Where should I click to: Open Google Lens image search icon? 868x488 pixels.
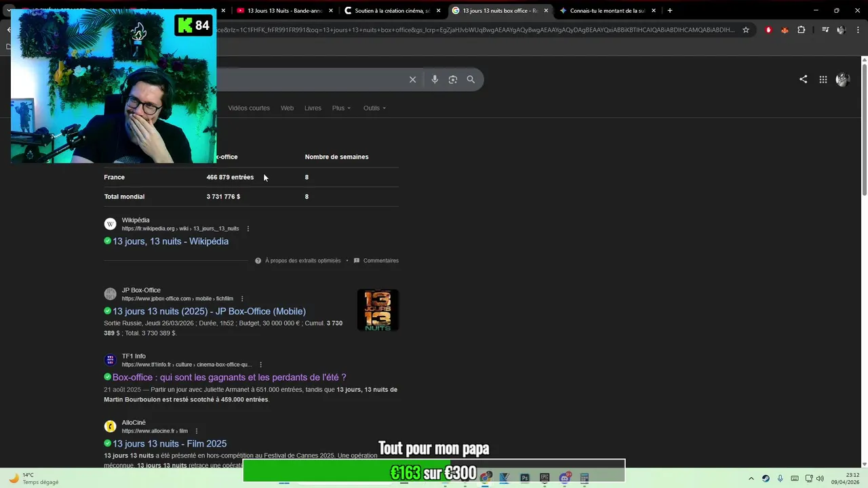coord(453,79)
